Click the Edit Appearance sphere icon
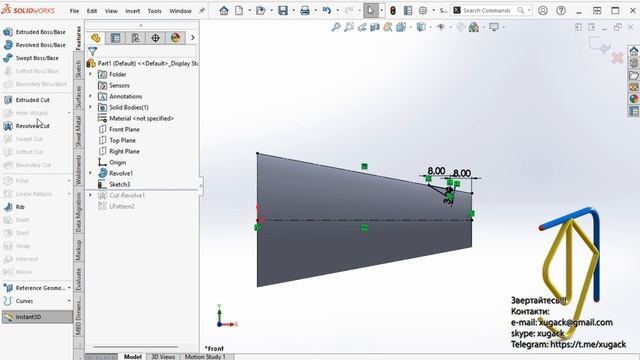The width and height of the screenshot is (640, 360). click(x=474, y=27)
